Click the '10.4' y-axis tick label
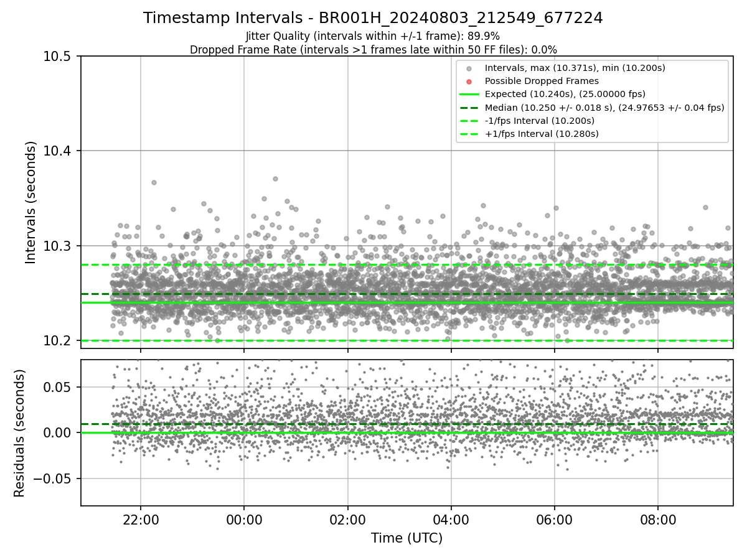This screenshot has height=560, width=747. pyautogui.click(x=57, y=151)
